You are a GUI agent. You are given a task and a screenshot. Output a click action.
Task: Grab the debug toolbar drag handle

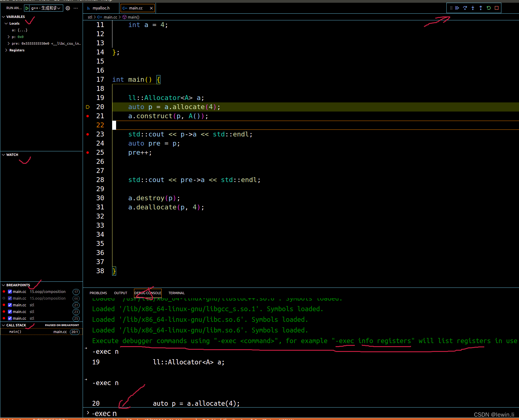click(451, 8)
